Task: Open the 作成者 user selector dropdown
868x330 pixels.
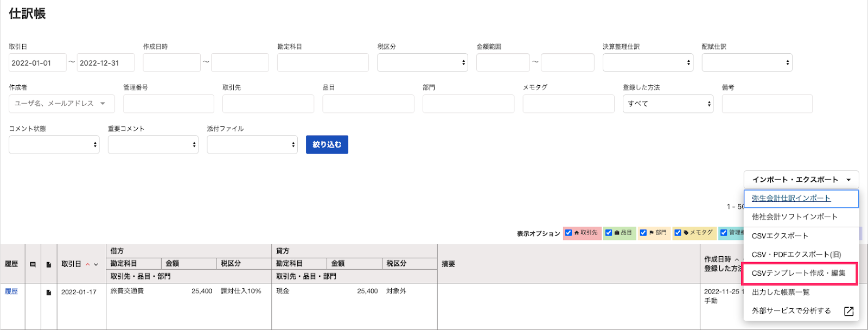Action: pyautogui.click(x=62, y=104)
